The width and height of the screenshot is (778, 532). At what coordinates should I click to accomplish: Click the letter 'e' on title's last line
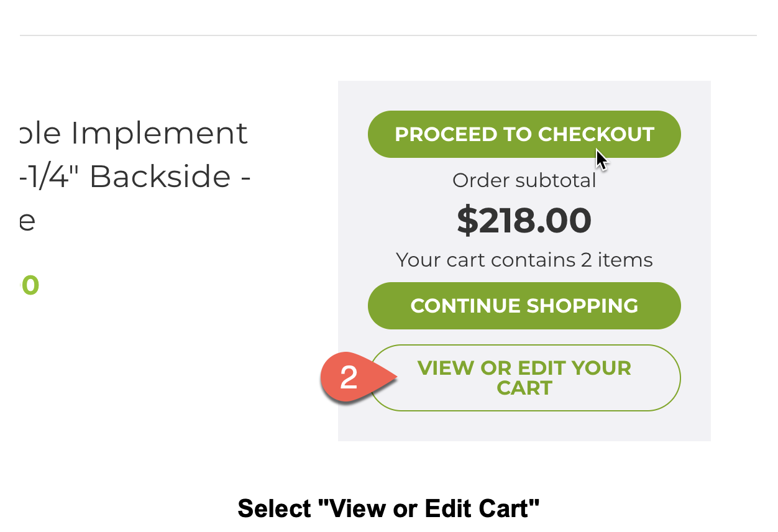coord(27,222)
